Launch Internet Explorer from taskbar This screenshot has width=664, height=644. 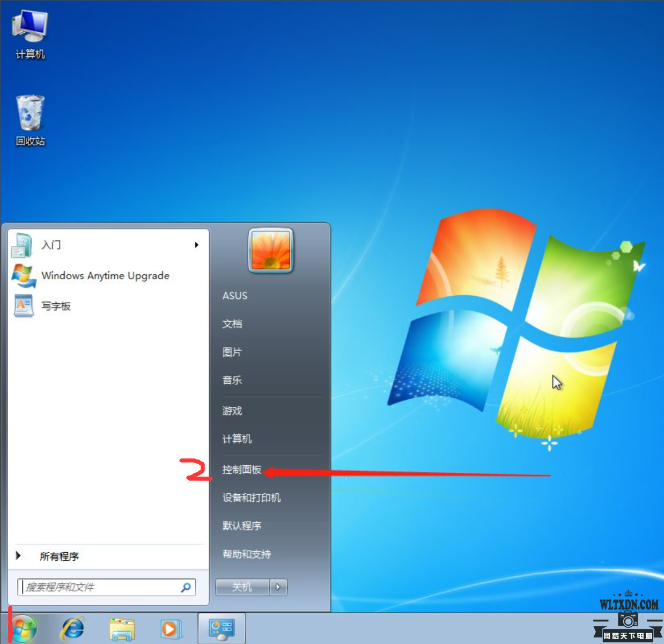72,628
